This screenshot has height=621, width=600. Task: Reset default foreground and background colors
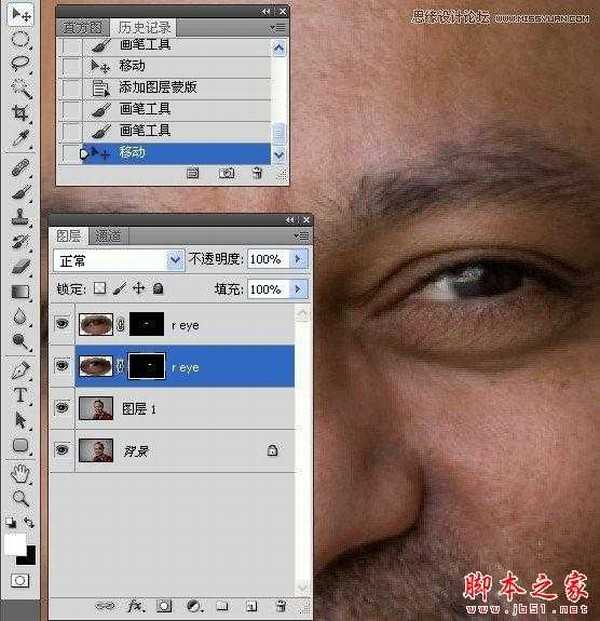tap(11, 522)
